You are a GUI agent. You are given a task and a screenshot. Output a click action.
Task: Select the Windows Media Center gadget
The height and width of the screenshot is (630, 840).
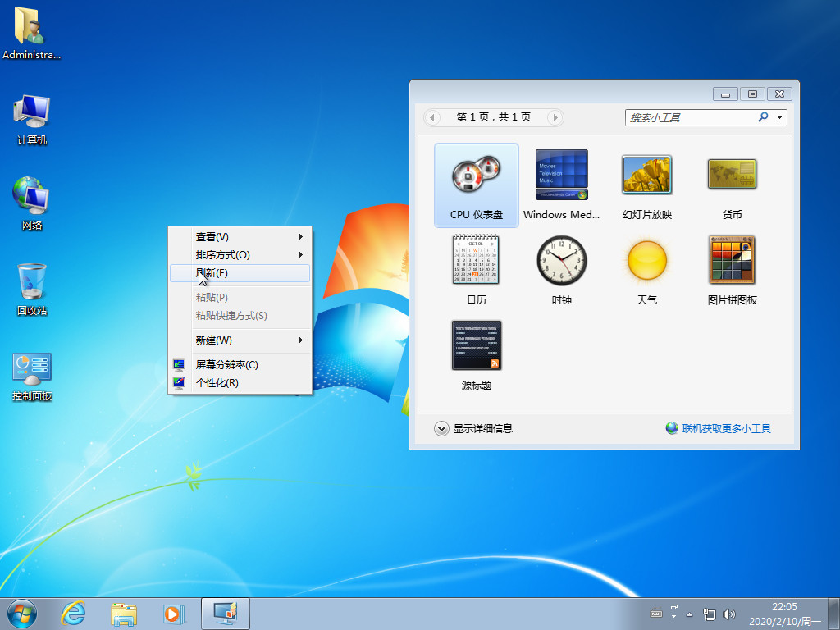point(561,173)
